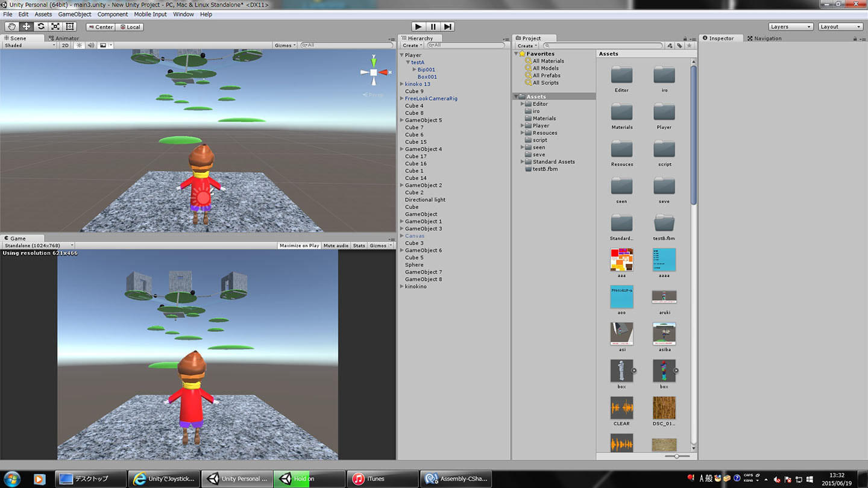Switch to the Animator tab

tap(66, 38)
